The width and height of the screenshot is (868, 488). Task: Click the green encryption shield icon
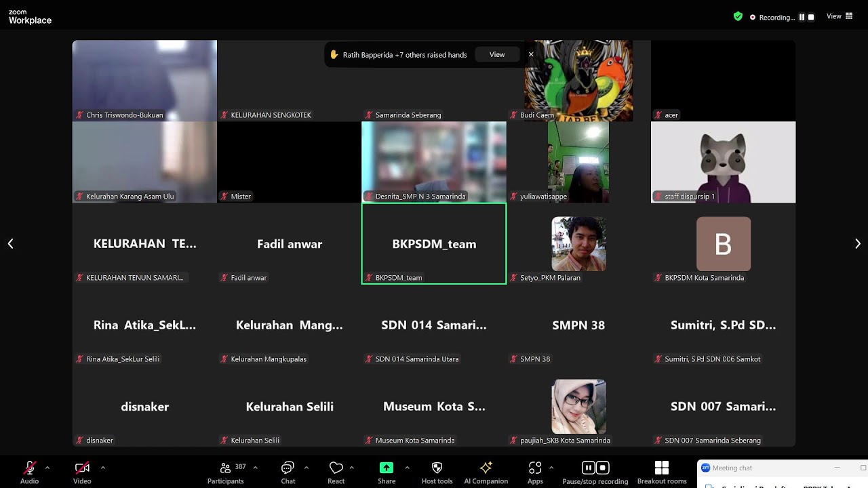coord(738,16)
